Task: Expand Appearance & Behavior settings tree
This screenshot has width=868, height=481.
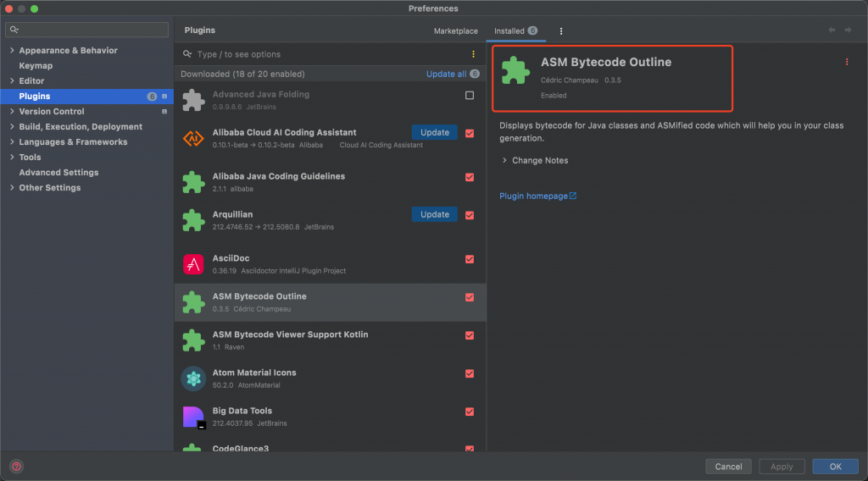Action: pyautogui.click(x=12, y=51)
